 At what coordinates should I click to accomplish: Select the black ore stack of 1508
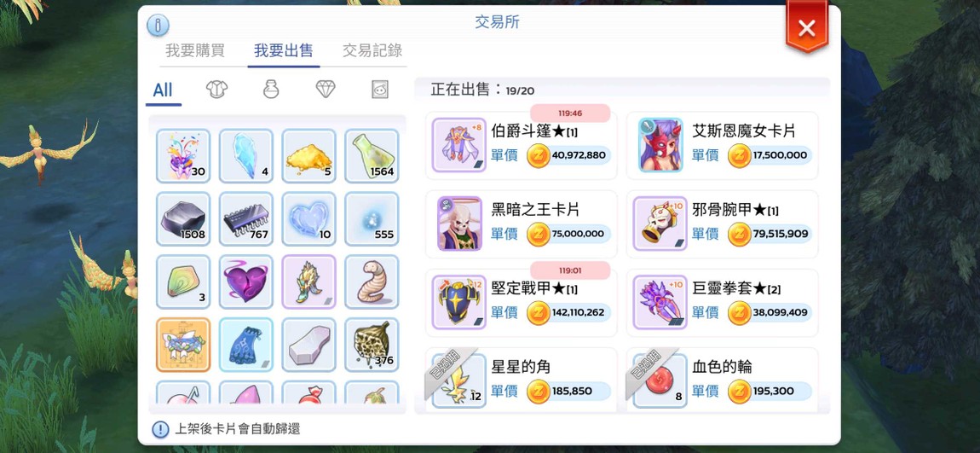tap(183, 218)
